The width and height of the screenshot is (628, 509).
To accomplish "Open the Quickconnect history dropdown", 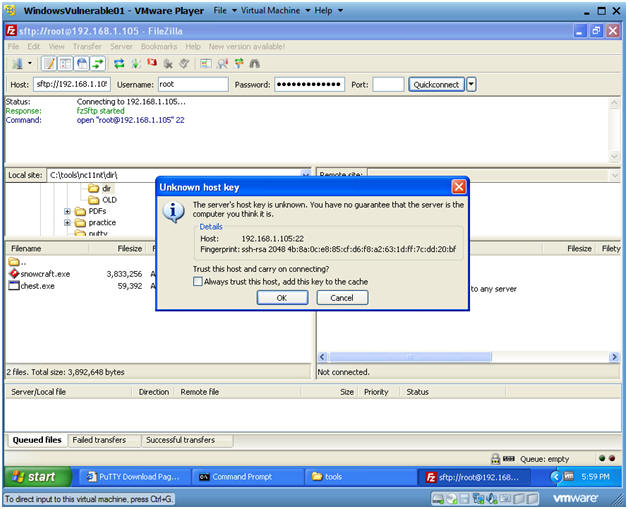I will tap(471, 84).
